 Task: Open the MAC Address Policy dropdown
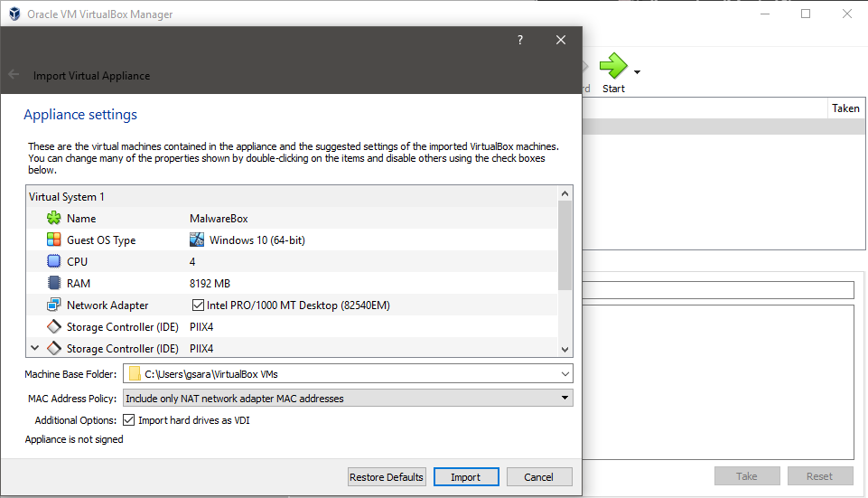tap(565, 398)
